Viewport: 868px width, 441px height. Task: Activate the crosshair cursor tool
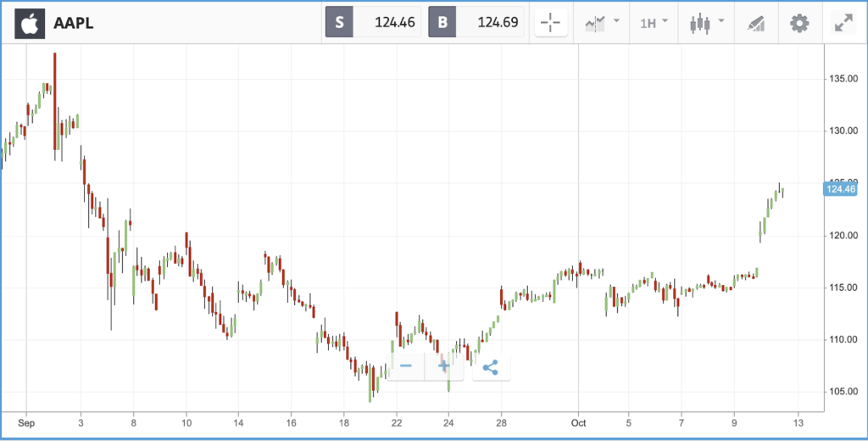click(551, 23)
